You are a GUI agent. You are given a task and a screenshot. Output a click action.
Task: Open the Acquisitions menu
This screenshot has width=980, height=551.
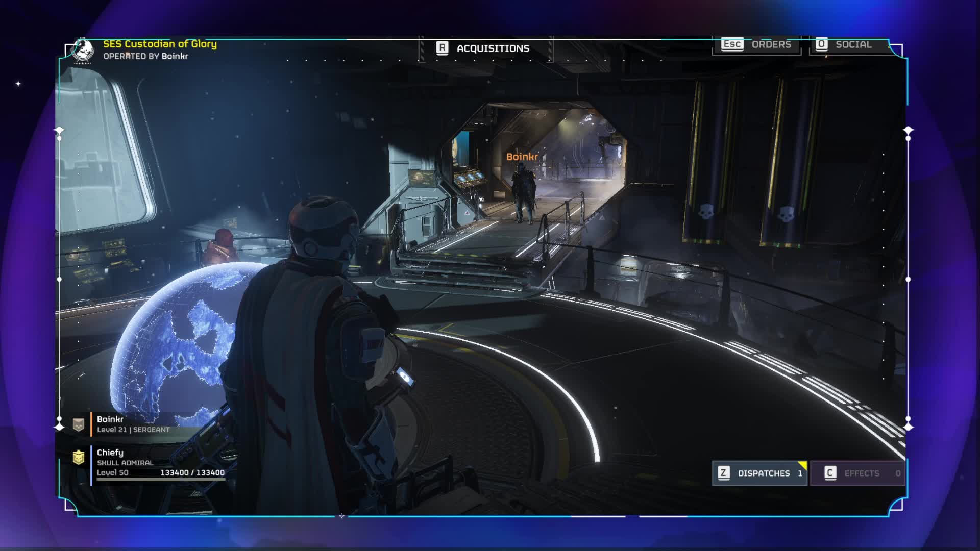pos(493,48)
